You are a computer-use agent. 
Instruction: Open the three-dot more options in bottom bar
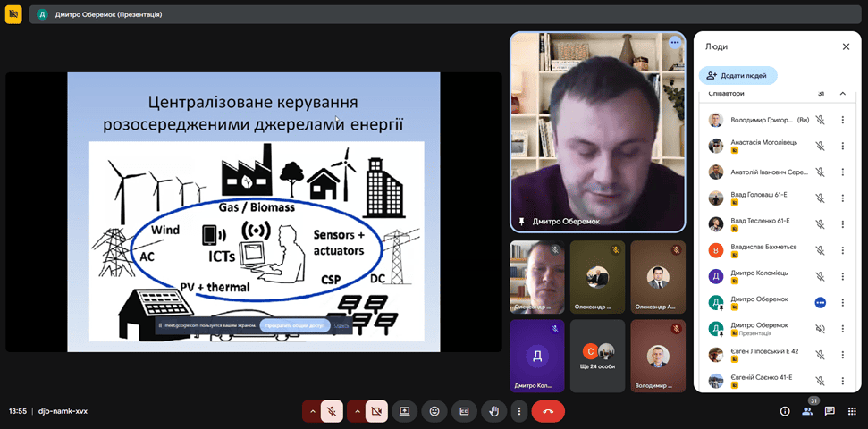(518, 411)
